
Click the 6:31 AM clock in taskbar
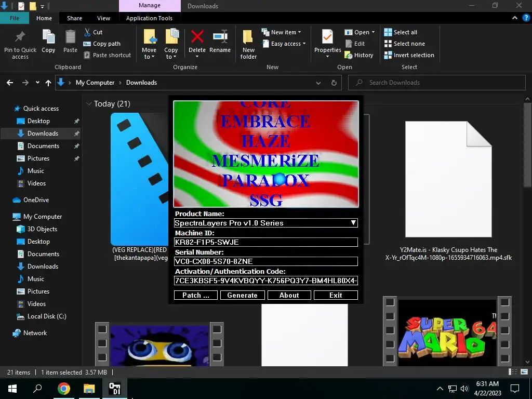click(487, 389)
